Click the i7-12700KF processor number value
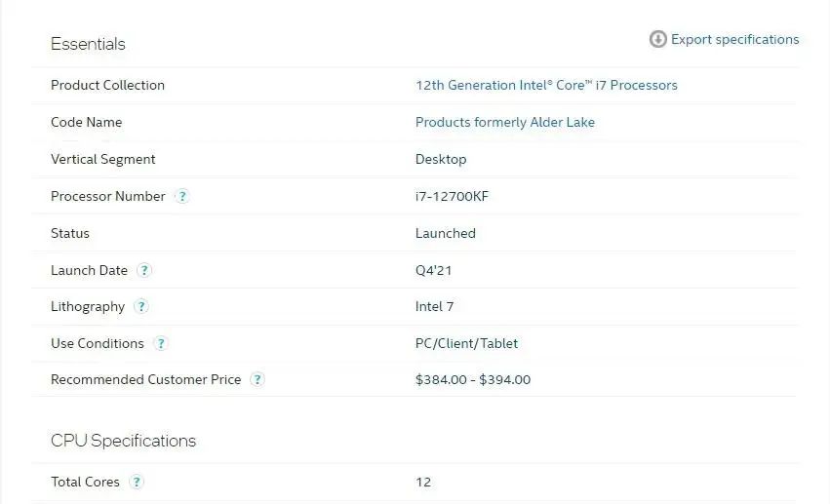This screenshot has height=504, width=830. tap(452, 196)
